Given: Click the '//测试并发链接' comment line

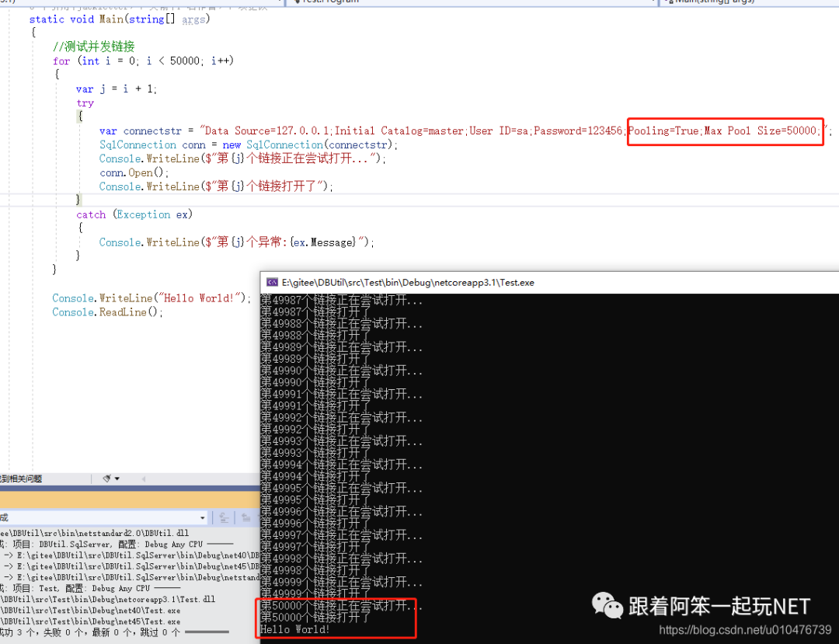Looking at the screenshot, I should 94,47.
